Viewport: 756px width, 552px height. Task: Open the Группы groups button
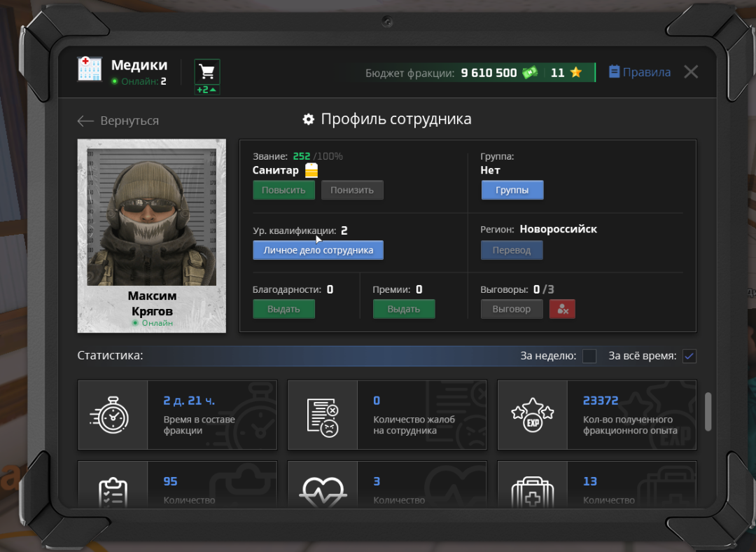tap(512, 190)
